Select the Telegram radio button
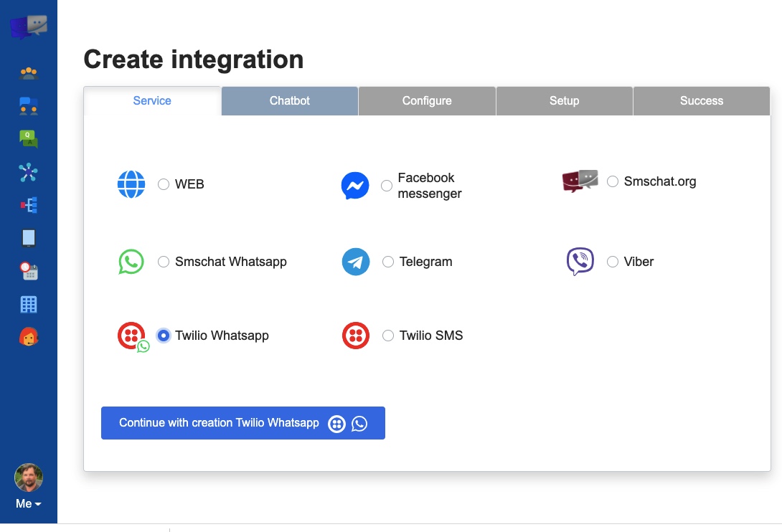 pos(388,262)
